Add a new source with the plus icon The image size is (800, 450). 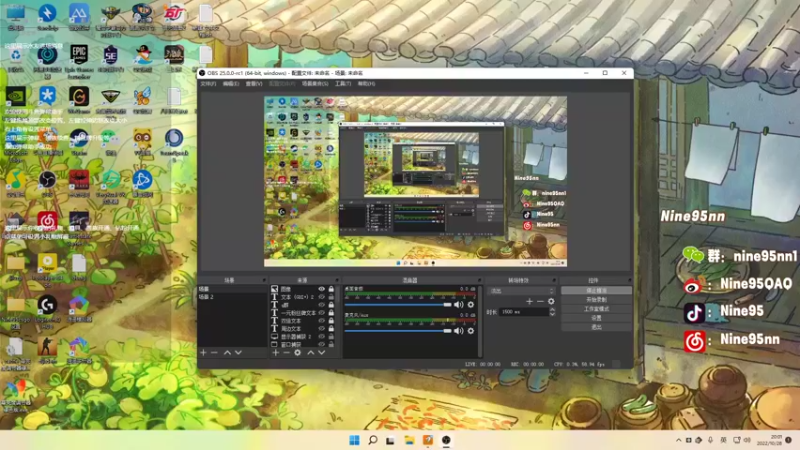coord(276,353)
